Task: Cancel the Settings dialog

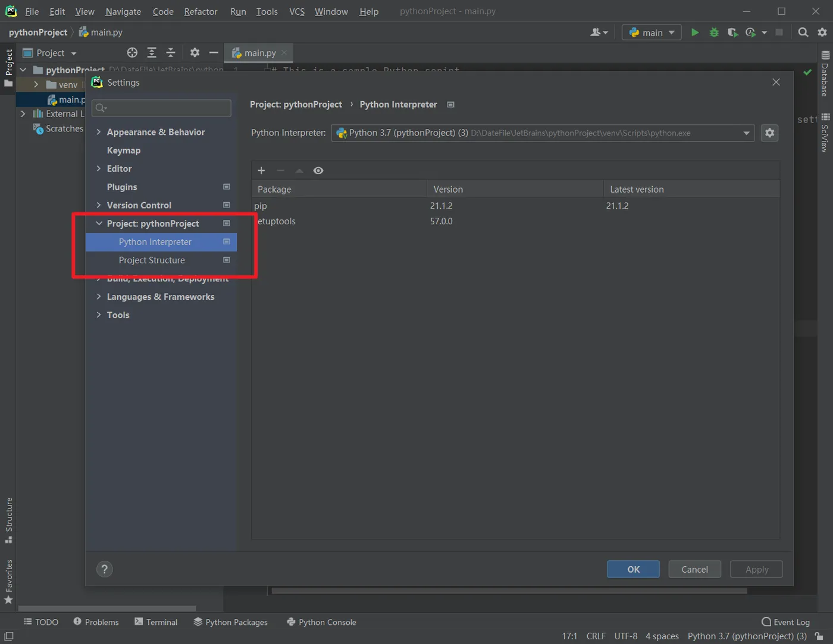Action: (694, 569)
